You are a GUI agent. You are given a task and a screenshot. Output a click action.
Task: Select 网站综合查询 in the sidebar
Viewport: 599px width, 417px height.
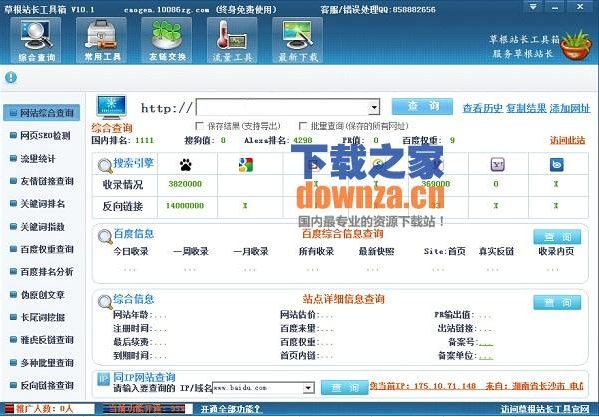(42, 113)
